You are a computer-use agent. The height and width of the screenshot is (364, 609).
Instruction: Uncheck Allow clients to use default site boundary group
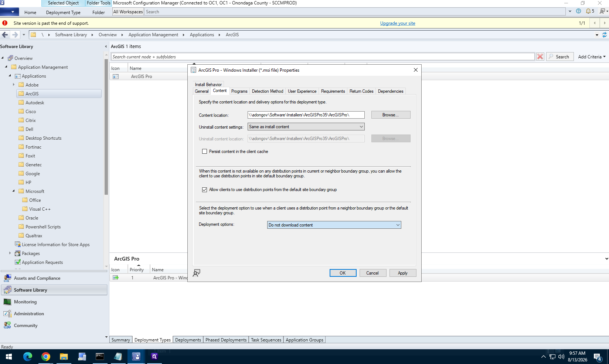tap(204, 190)
